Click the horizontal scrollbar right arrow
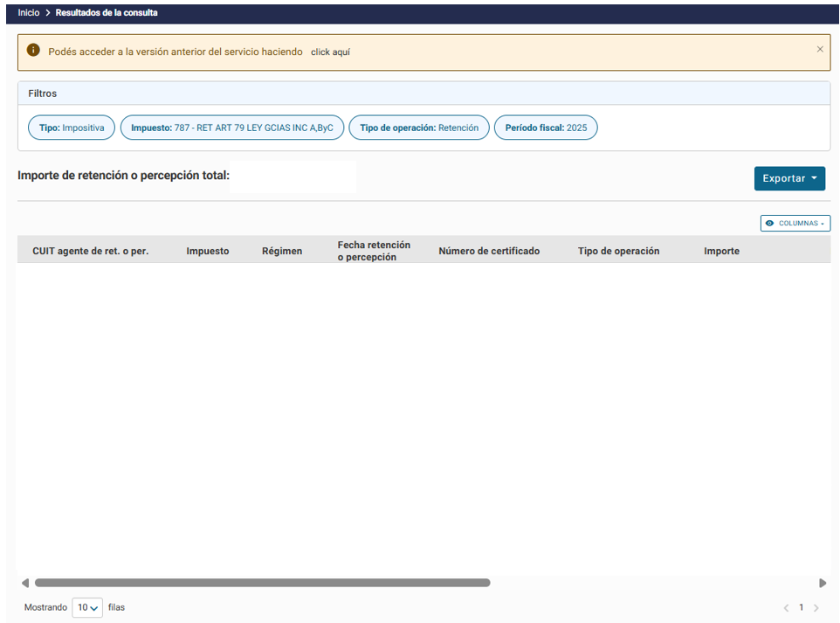 [823, 583]
